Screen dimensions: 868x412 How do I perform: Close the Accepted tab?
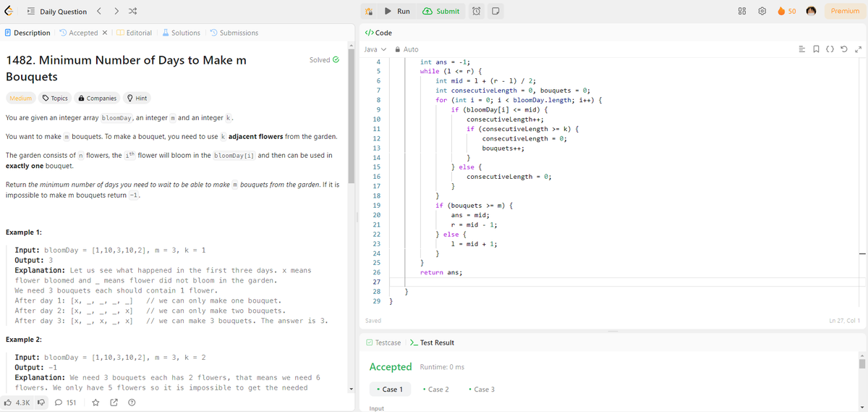click(105, 33)
